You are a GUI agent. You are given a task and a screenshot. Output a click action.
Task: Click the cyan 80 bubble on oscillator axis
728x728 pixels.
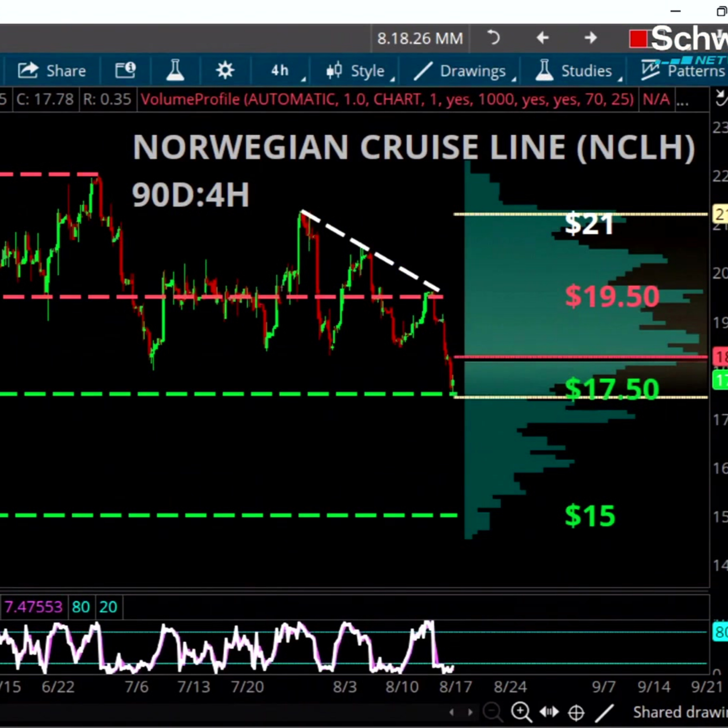[720, 632]
